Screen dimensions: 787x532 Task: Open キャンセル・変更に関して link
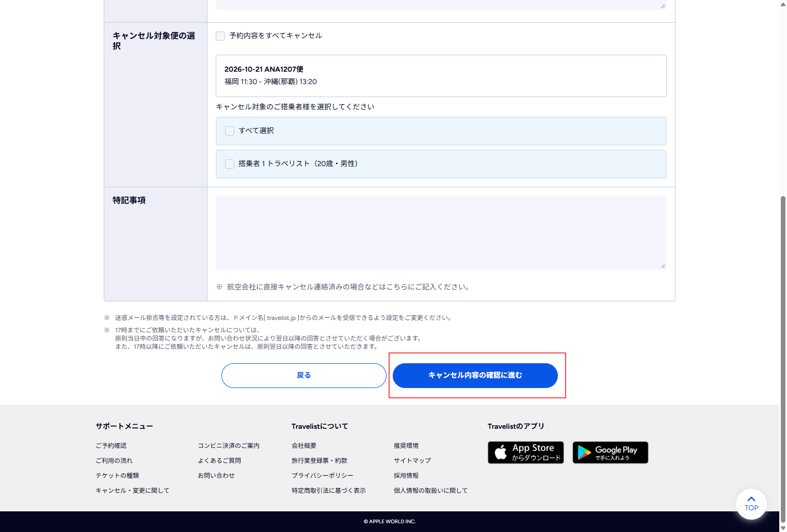[x=133, y=491]
